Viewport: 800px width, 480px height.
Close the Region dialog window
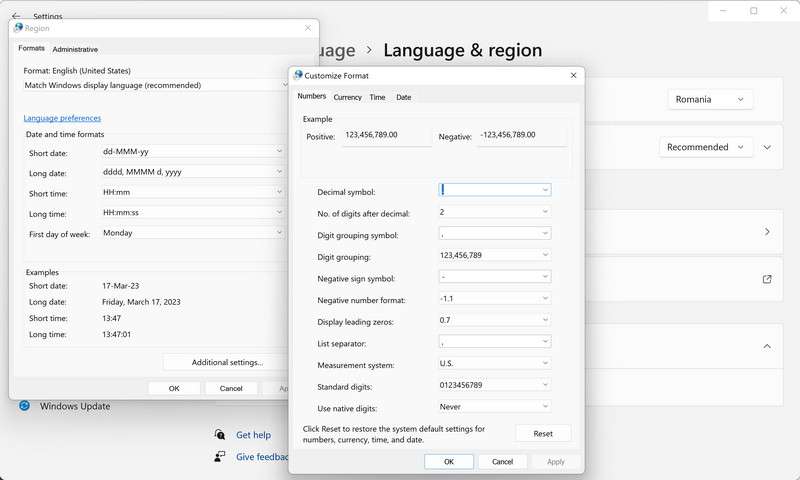click(307, 28)
